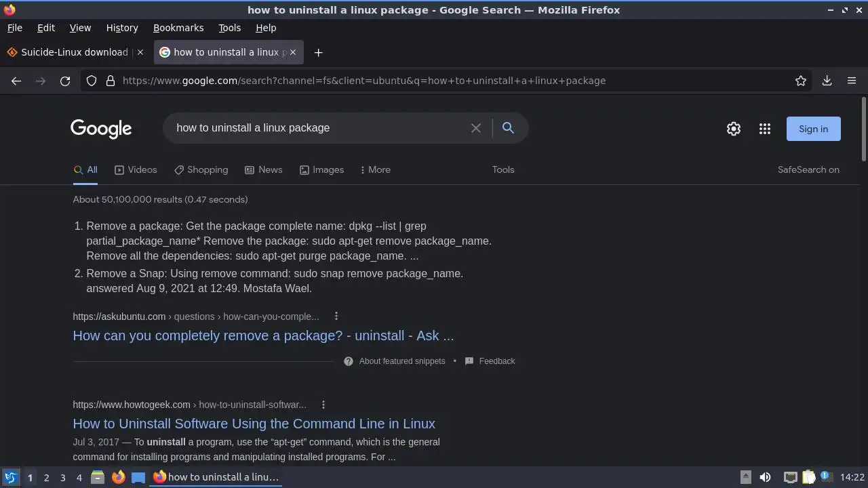Open the clipboard manager tray icon
868x488 pixels.
[808, 477]
